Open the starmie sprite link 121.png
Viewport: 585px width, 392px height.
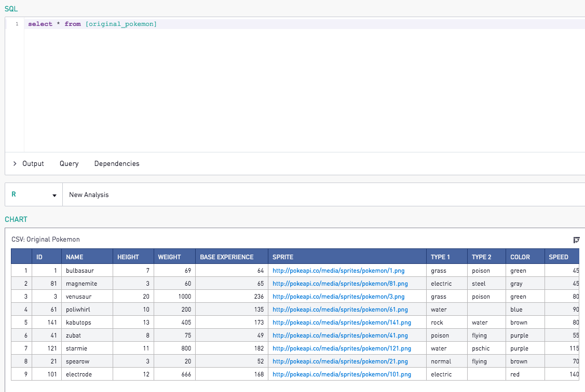pos(342,348)
